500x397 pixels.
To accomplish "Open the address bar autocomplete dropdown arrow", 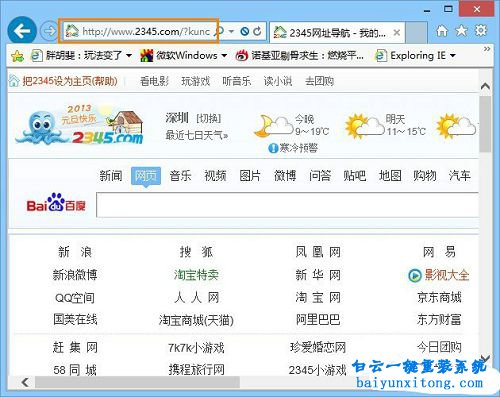I will tap(231, 31).
